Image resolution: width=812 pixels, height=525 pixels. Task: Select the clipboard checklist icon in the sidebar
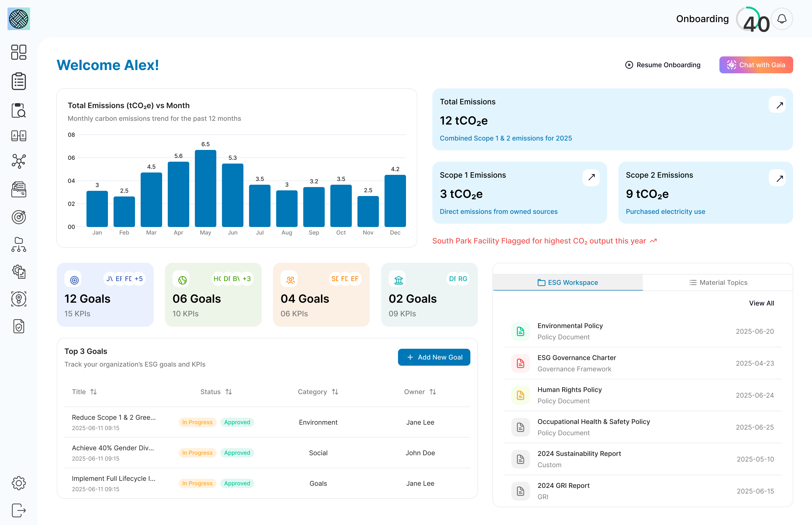pyautogui.click(x=18, y=81)
